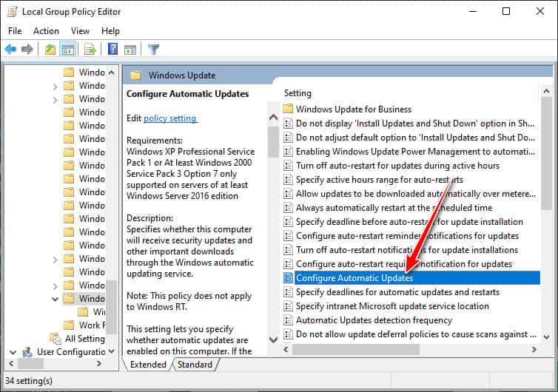This screenshot has height=392, width=558.
Task: Select Always automatically restart at scheduled time
Action: coord(394,207)
